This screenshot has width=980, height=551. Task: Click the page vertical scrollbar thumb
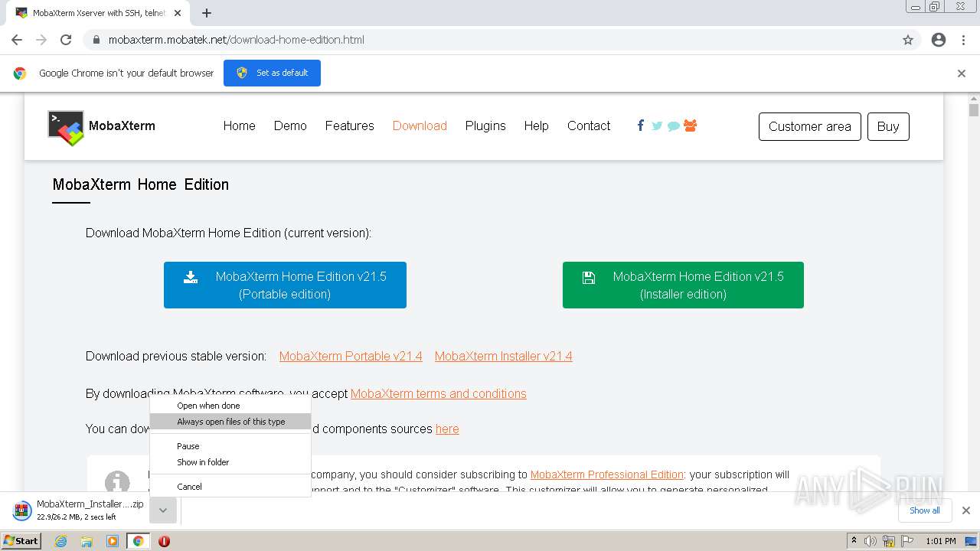[974, 110]
